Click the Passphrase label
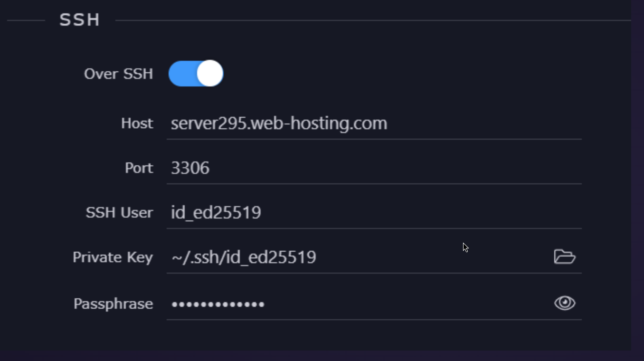The height and width of the screenshot is (361, 644). coord(113,304)
